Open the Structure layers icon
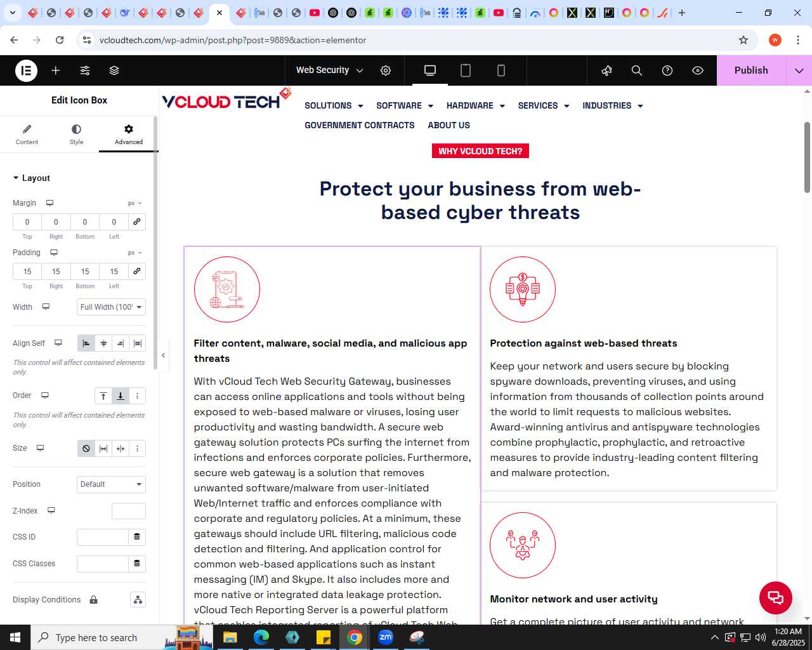The height and width of the screenshot is (650, 812). coord(114,70)
